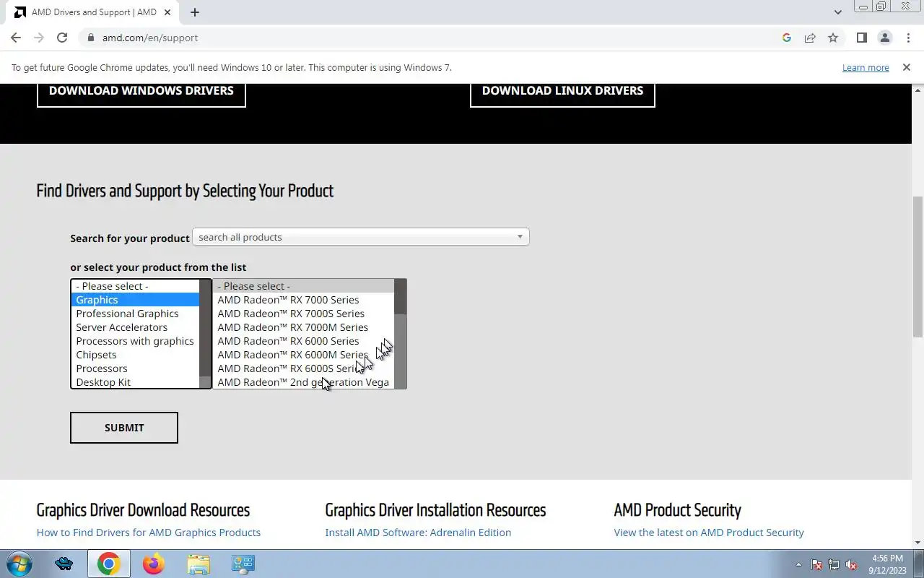This screenshot has height=578, width=924.
Task: Open the taskbar clock and date
Action: pos(887,564)
